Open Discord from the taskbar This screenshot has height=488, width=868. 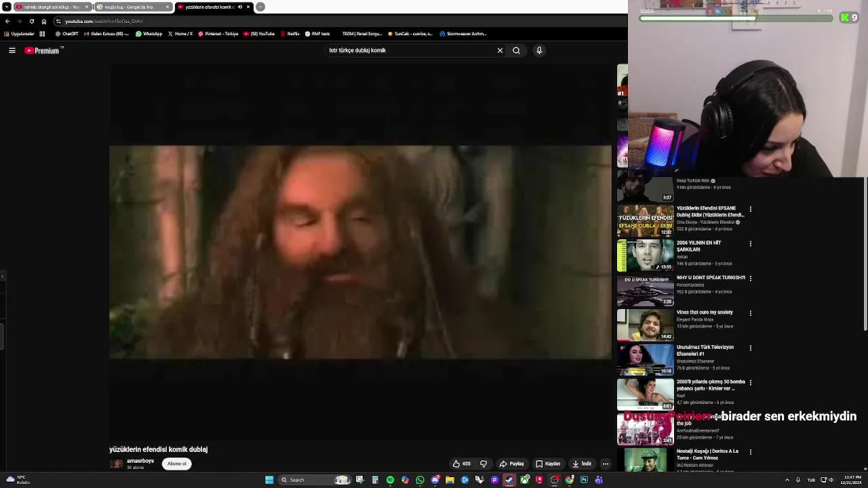pyautogui.click(x=435, y=480)
